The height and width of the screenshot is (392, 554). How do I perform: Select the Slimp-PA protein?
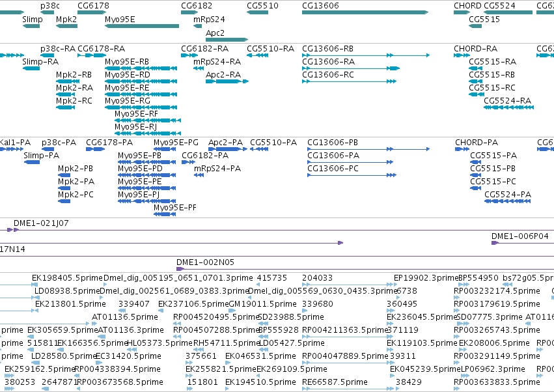32,162
